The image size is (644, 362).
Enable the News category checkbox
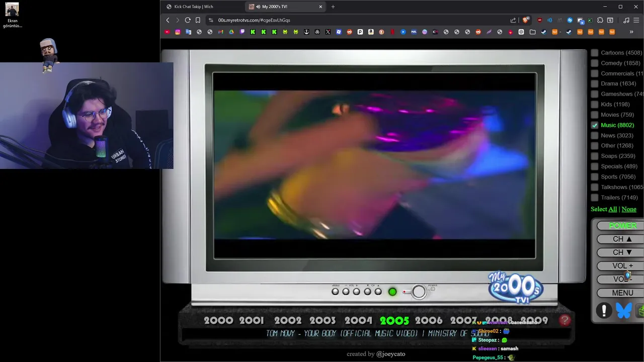[595, 135]
